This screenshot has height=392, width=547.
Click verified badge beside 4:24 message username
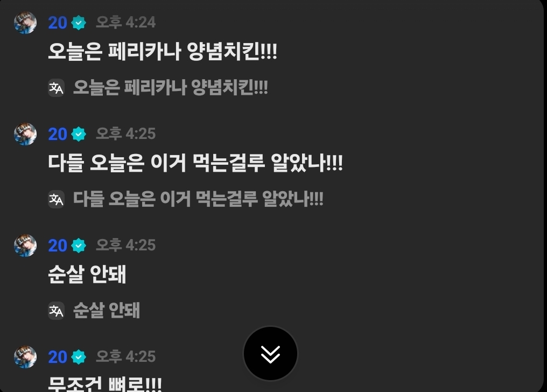tap(79, 23)
